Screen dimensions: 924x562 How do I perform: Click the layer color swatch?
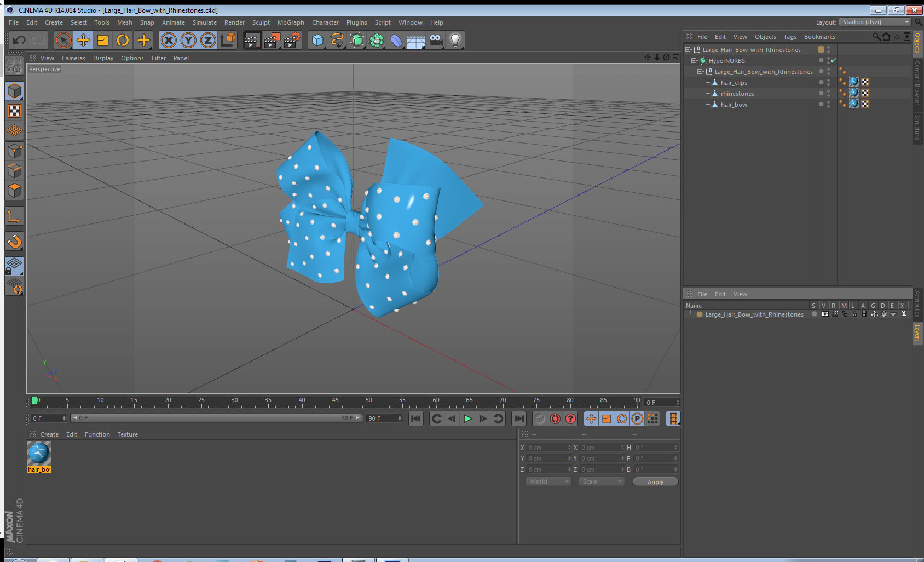pyautogui.click(x=700, y=314)
